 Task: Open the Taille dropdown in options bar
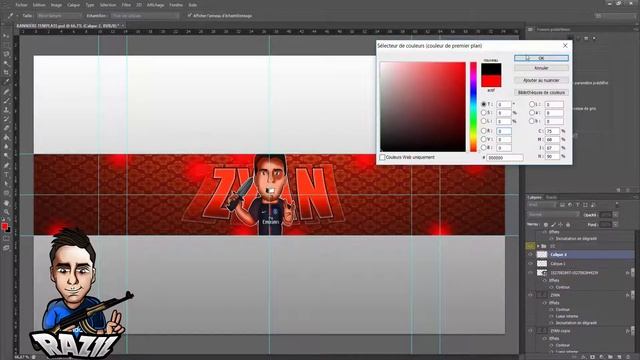click(59, 16)
